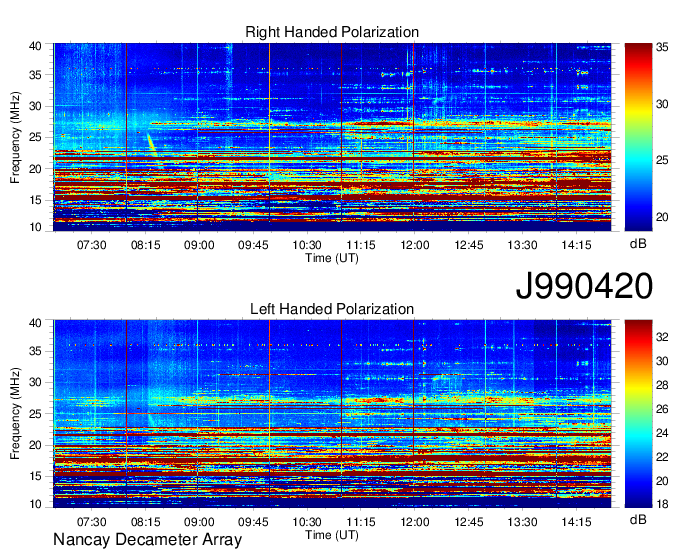The image size is (680, 552).
Task: Click the 35 MHz tick on Right Handed frequency axis
Action: (x=35, y=75)
